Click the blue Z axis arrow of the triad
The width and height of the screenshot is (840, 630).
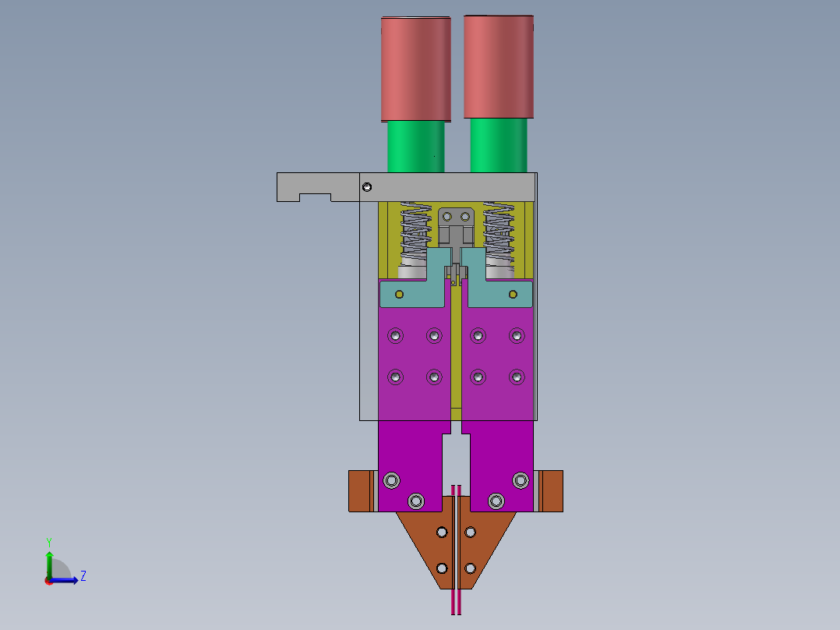click(x=67, y=580)
